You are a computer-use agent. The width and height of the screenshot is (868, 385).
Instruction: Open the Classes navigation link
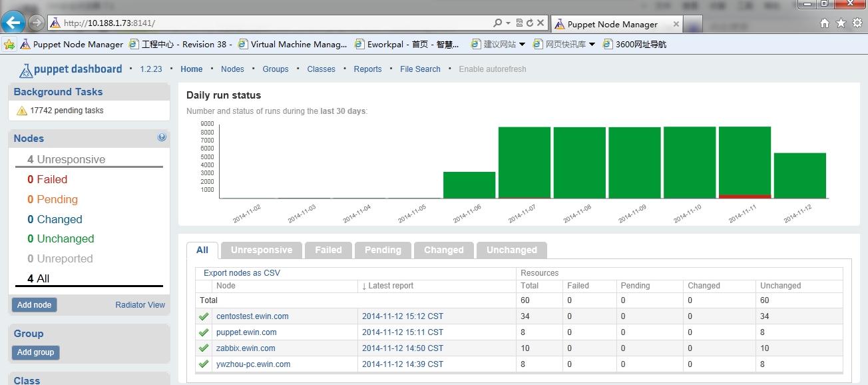(x=322, y=69)
